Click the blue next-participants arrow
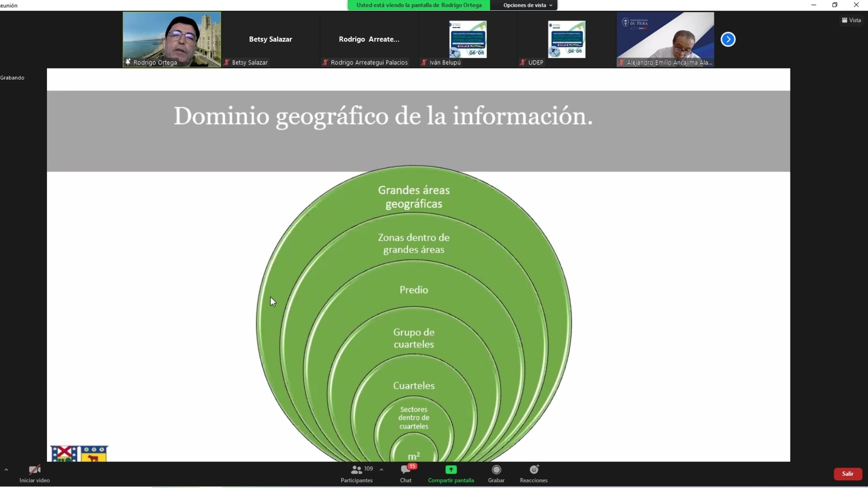The height and width of the screenshot is (488, 868). 728,39
